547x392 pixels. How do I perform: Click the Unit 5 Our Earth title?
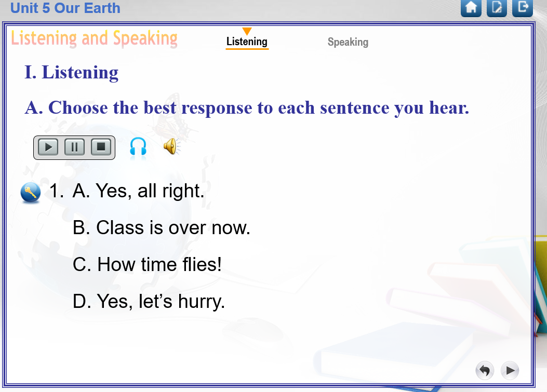tap(65, 8)
